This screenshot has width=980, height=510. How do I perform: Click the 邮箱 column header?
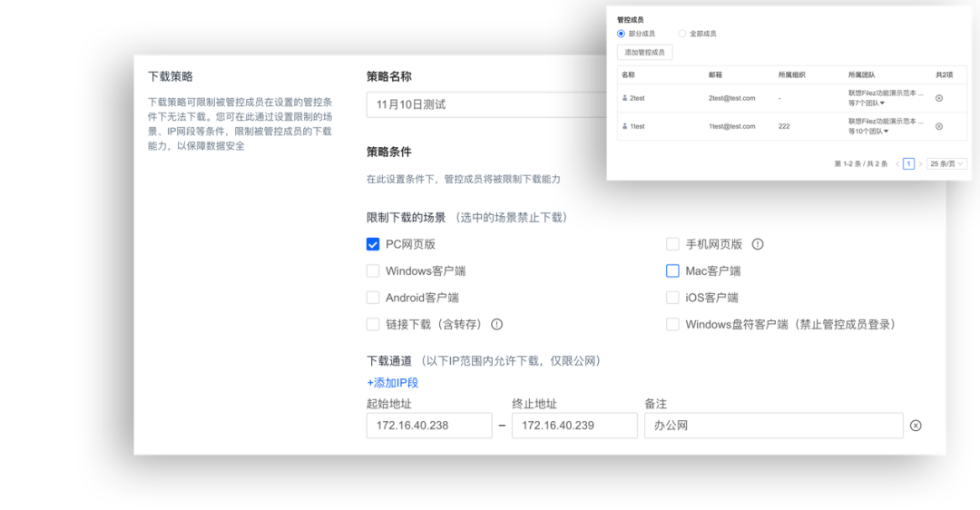(x=715, y=75)
